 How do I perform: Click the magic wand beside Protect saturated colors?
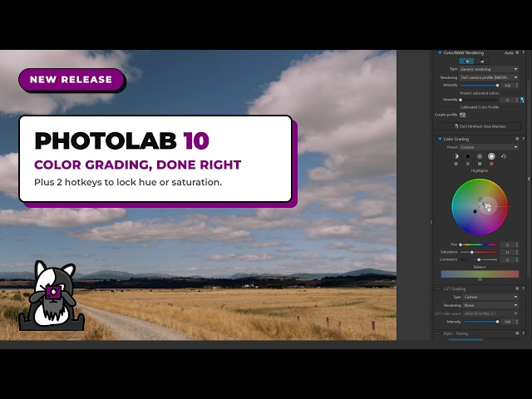522,100
